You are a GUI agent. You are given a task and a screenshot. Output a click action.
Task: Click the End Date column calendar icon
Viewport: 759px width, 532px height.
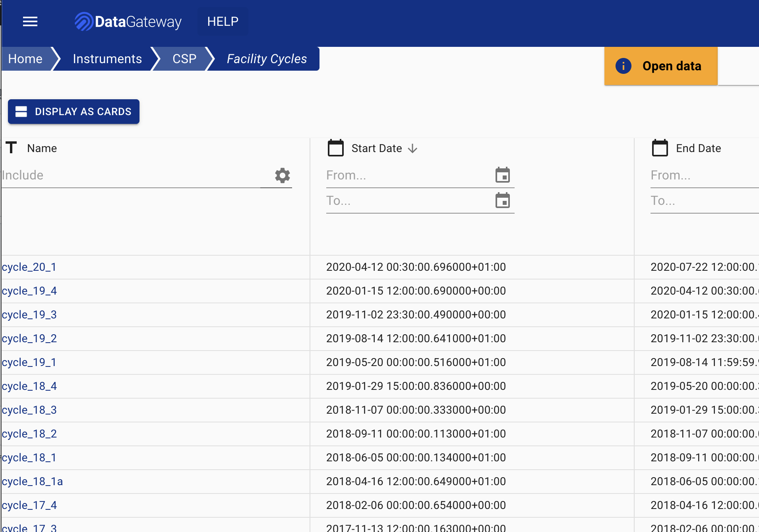[x=660, y=148]
